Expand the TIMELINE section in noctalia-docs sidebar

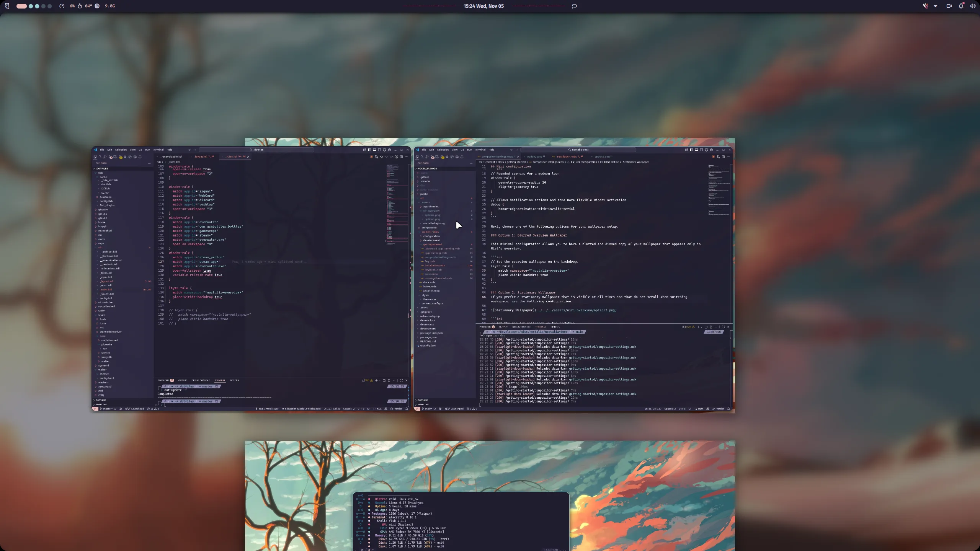(x=423, y=404)
